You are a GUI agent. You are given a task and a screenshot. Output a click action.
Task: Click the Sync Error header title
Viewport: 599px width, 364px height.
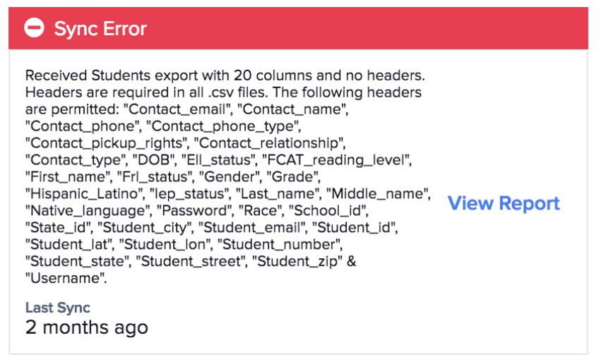(x=100, y=29)
